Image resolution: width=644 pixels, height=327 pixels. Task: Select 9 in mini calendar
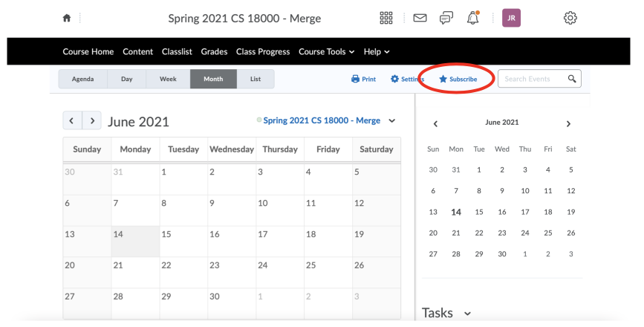(502, 190)
